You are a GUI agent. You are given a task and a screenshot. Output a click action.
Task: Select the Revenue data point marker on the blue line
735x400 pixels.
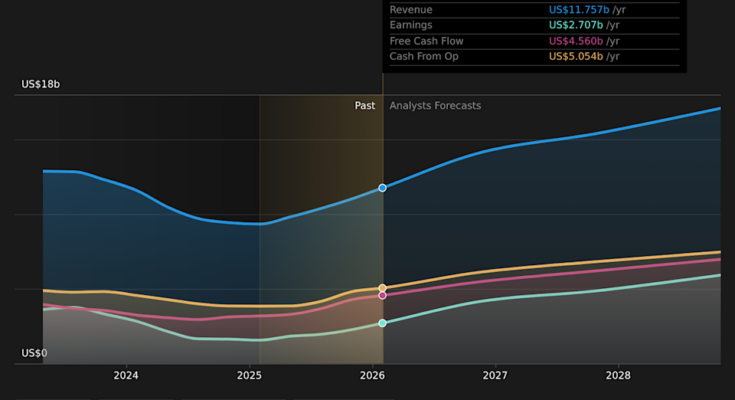click(x=382, y=188)
